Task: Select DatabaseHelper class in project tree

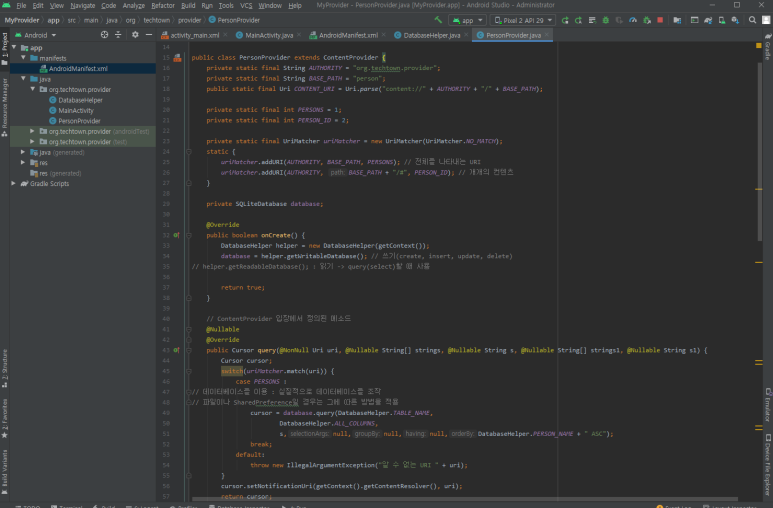Action: [x=80, y=100]
